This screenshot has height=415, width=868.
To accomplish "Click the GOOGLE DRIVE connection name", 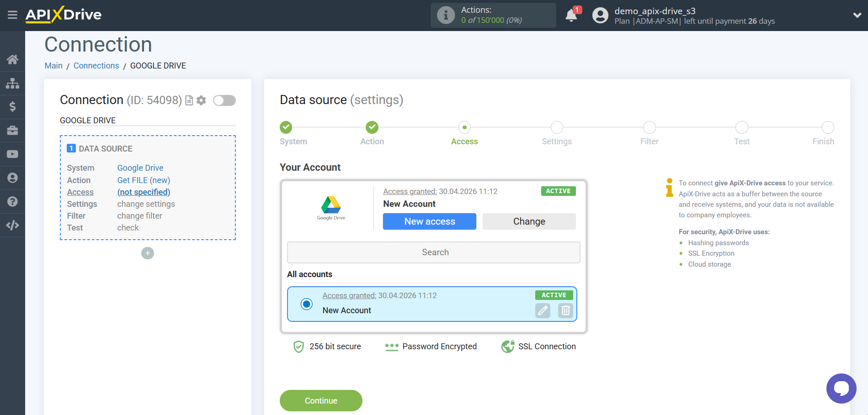I will click(88, 121).
